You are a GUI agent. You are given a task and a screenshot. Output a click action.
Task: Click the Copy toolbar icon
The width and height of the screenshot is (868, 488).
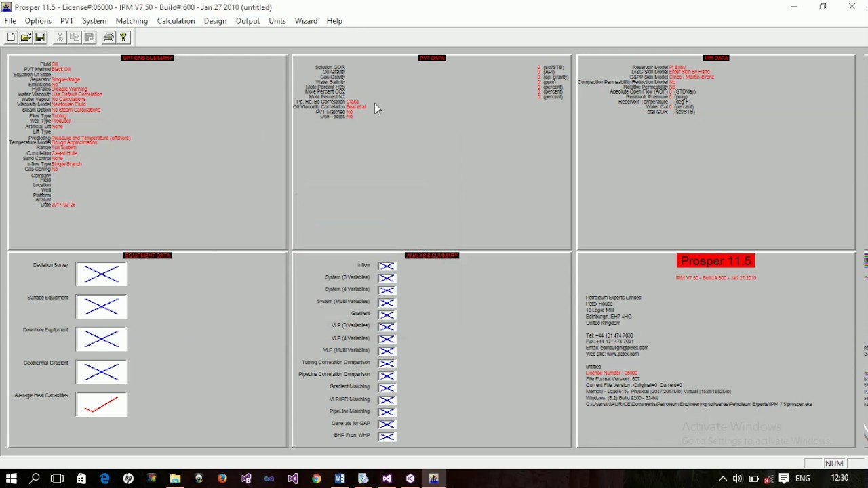75,37
